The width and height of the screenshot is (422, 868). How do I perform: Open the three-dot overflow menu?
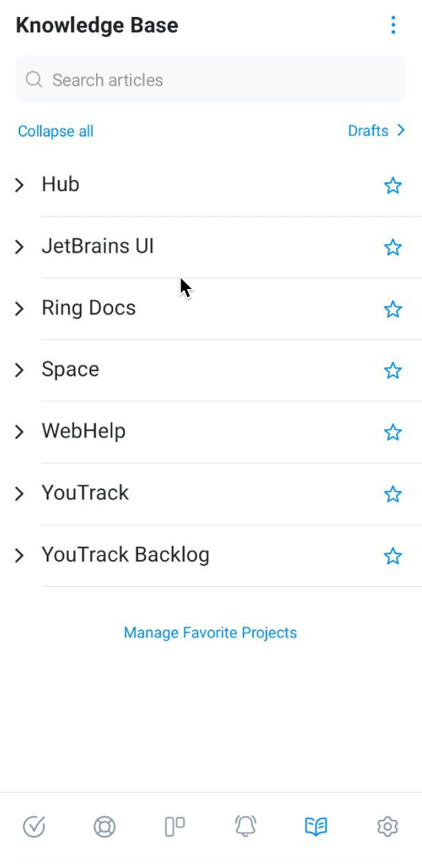[393, 25]
